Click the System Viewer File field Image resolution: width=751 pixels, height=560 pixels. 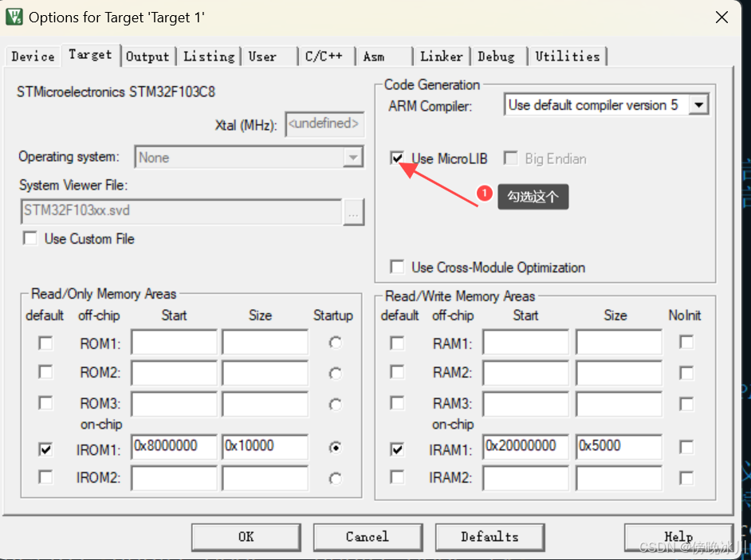click(182, 211)
